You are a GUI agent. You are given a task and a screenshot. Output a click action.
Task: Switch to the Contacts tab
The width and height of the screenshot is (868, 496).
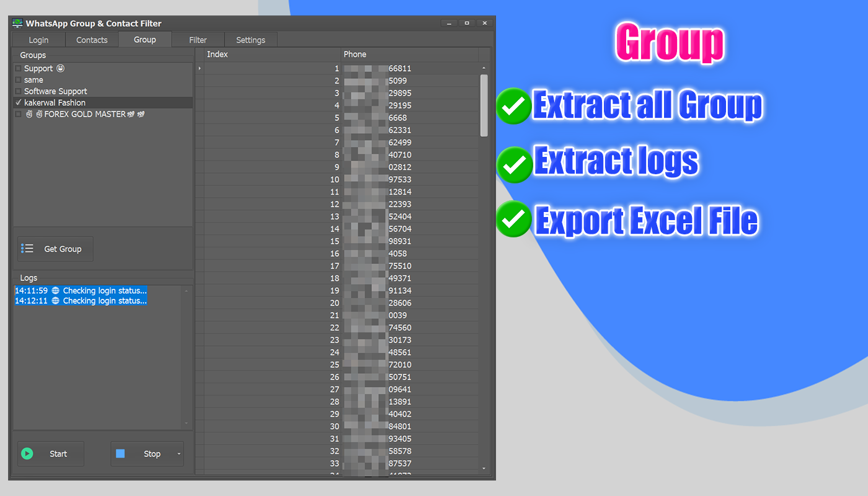[92, 40]
